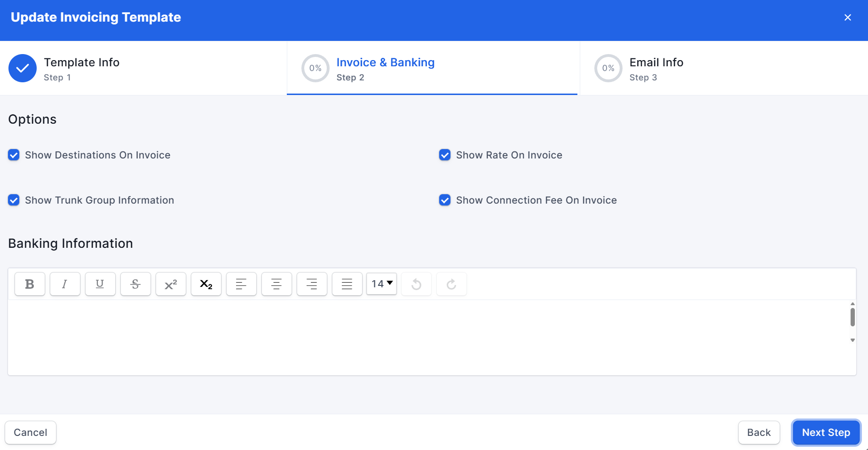Click the 0% progress circle for Email Info
This screenshot has width=868, height=450.
[x=608, y=68]
